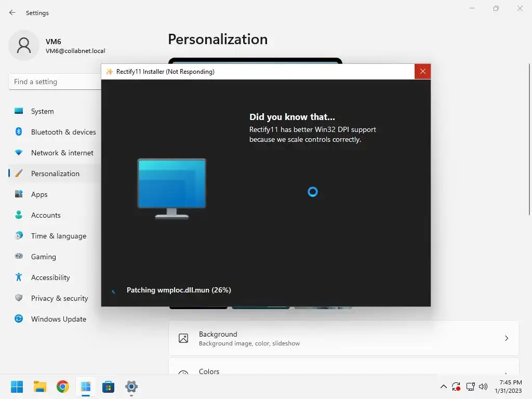
Task: Open Accessibility settings in the sidebar
Action: (x=54, y=277)
